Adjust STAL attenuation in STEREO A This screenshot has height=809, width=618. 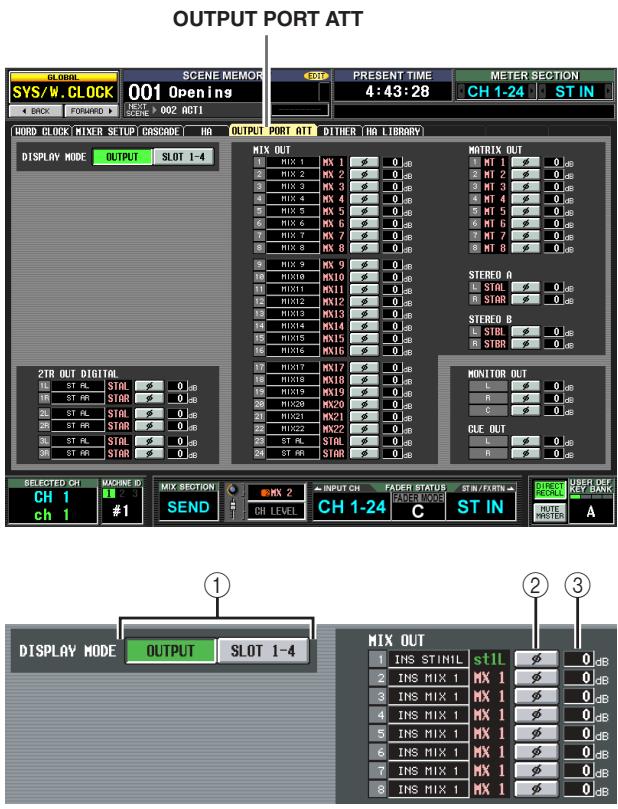(x=555, y=287)
